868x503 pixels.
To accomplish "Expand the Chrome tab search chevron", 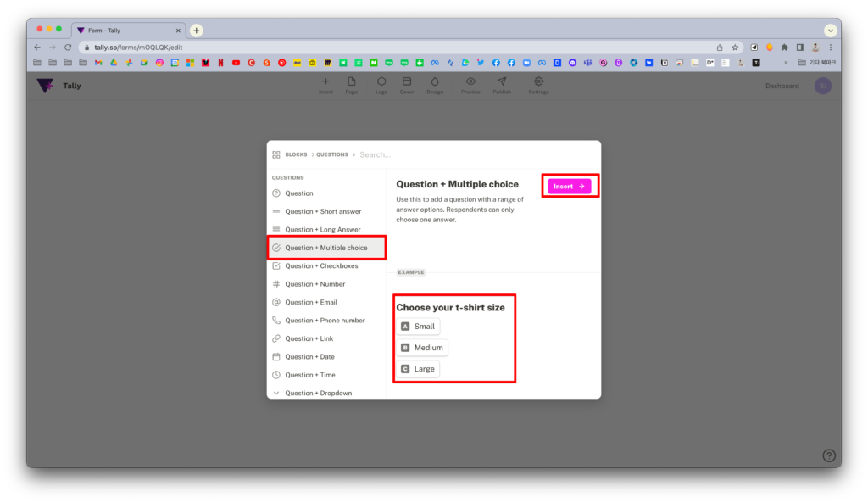I will [x=830, y=30].
